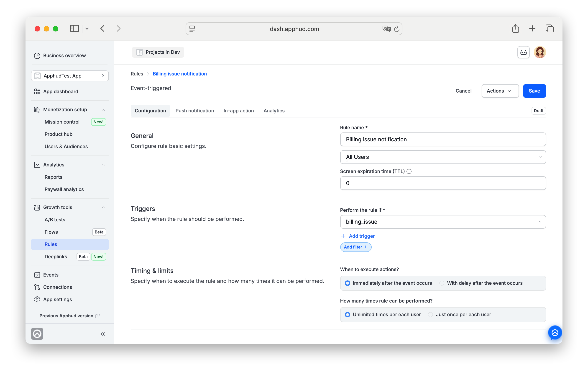The height and width of the screenshot is (378, 588).
Task: Click the Apphud logo at sidebar bottom
Action: click(37, 334)
